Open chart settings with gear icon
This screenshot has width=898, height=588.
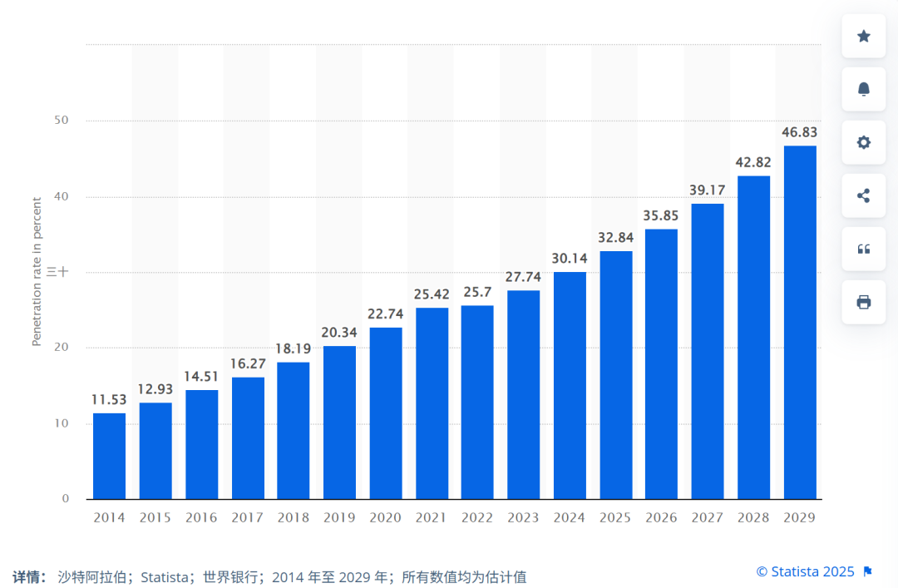(x=863, y=142)
